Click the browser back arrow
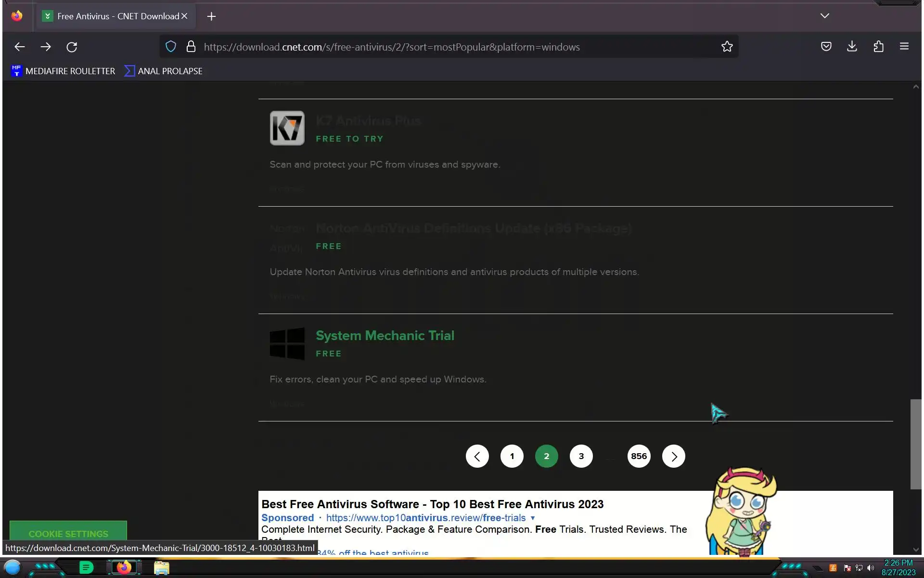Screen dimensions: 924x578 pos(20,47)
